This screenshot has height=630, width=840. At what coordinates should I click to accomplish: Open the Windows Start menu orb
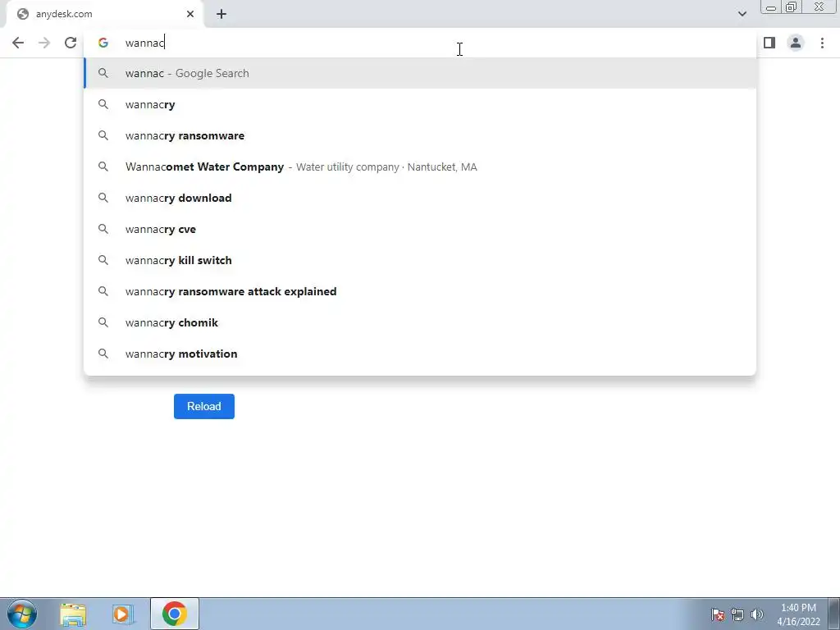point(22,614)
